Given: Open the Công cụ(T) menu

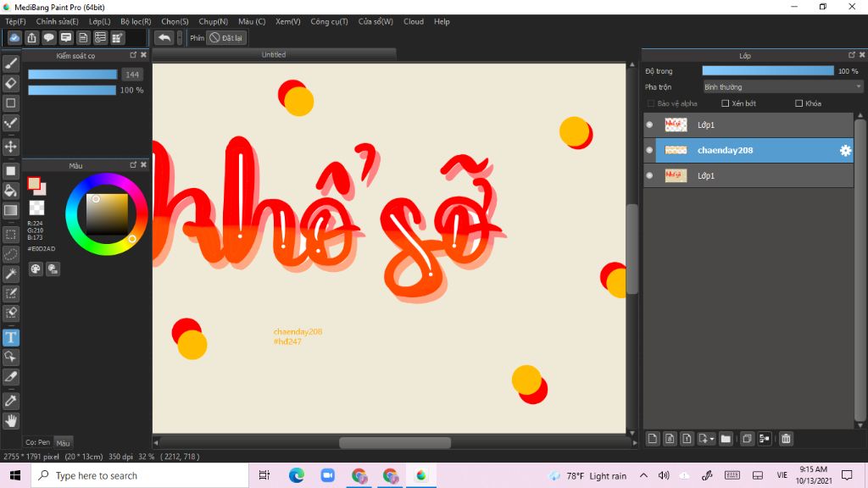Looking at the screenshot, I should (x=329, y=21).
